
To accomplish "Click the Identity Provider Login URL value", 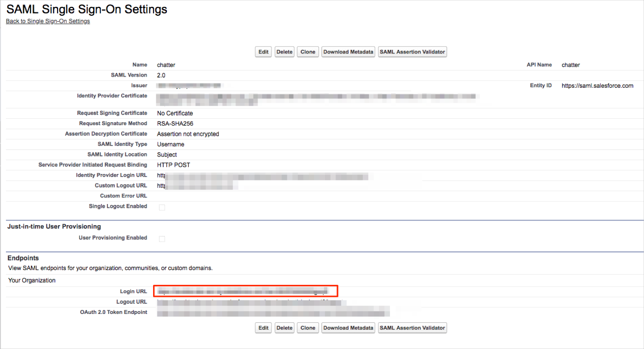I will [263, 176].
